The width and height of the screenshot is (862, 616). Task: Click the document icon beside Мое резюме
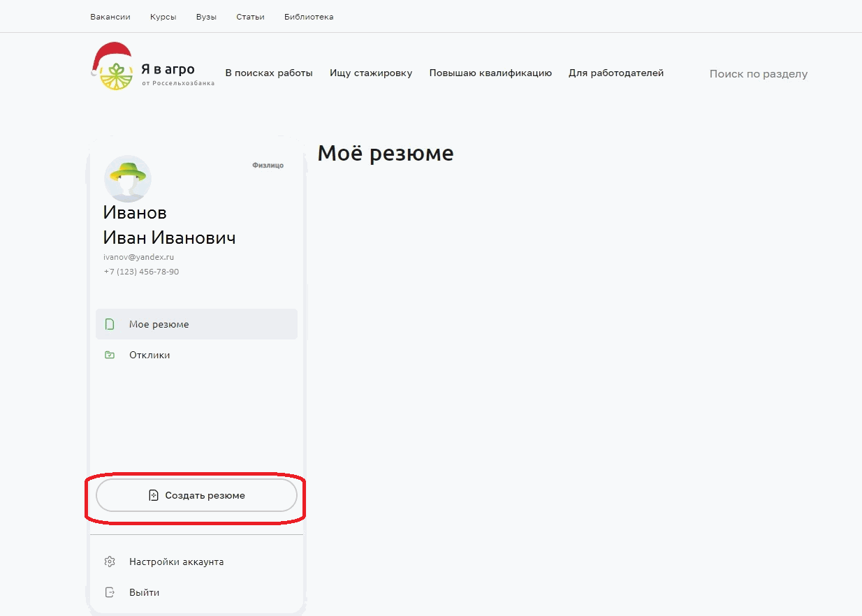tap(110, 324)
